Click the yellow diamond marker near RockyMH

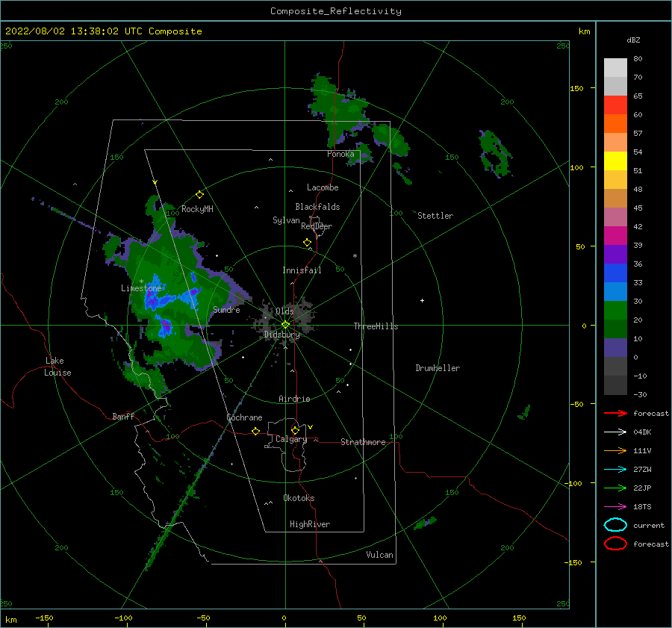pos(199,195)
